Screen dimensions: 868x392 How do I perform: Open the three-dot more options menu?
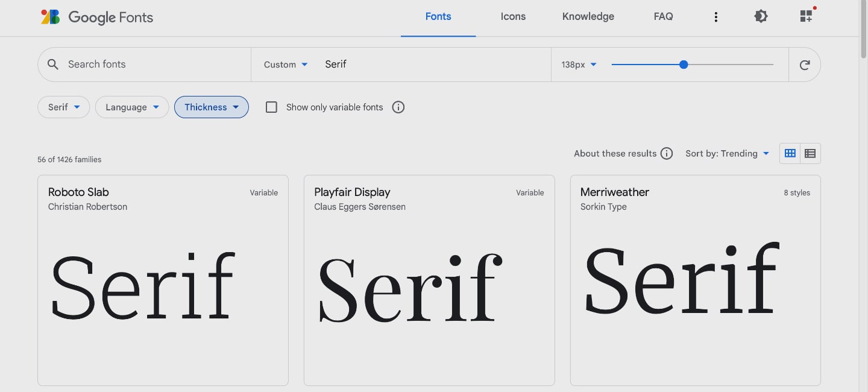pos(715,17)
